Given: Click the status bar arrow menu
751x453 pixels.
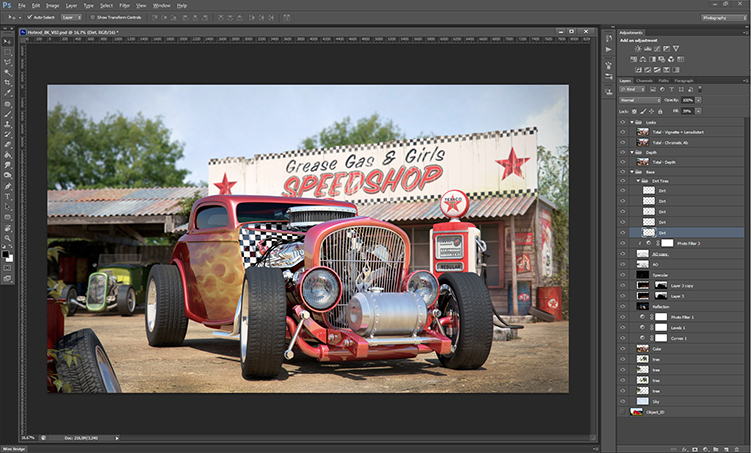Looking at the screenshot, I should pyautogui.click(x=117, y=438).
